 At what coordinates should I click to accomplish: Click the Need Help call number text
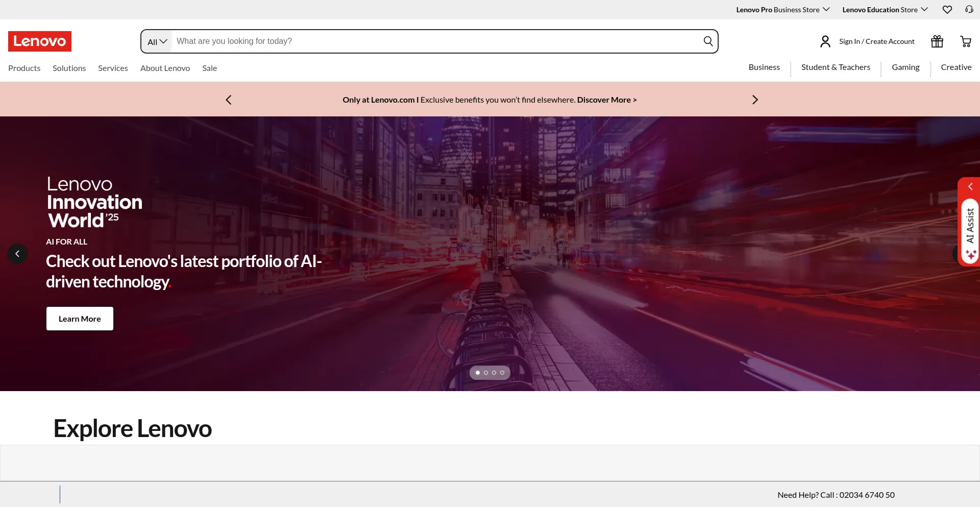click(x=836, y=495)
